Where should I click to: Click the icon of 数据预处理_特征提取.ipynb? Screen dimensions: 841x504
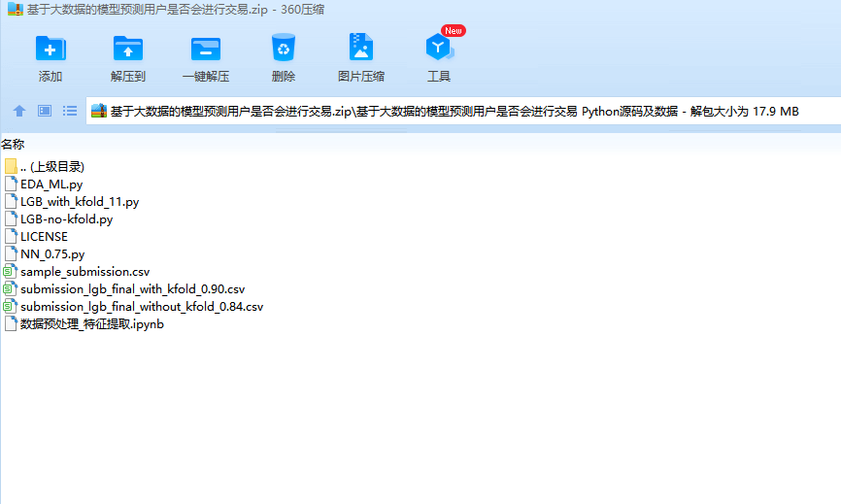[x=11, y=323]
